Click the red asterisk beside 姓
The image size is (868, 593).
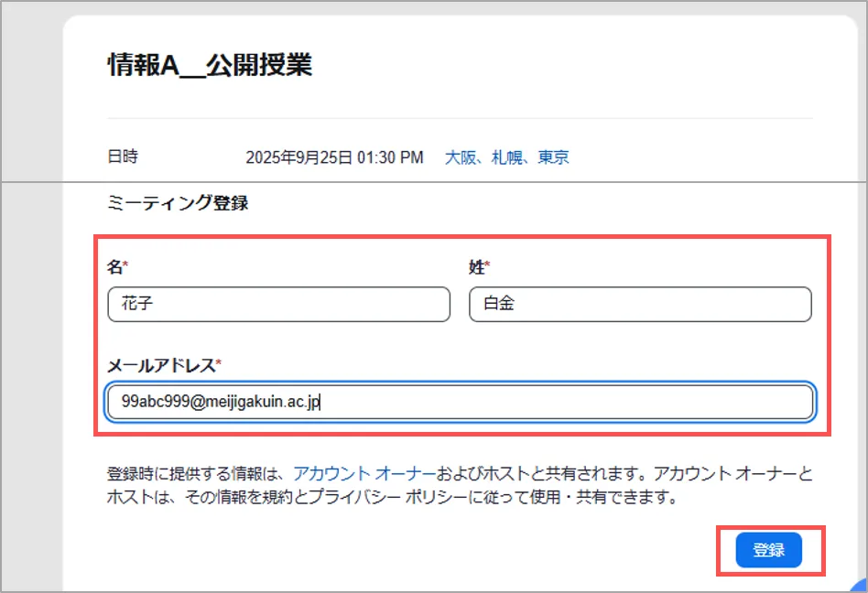pos(488,265)
